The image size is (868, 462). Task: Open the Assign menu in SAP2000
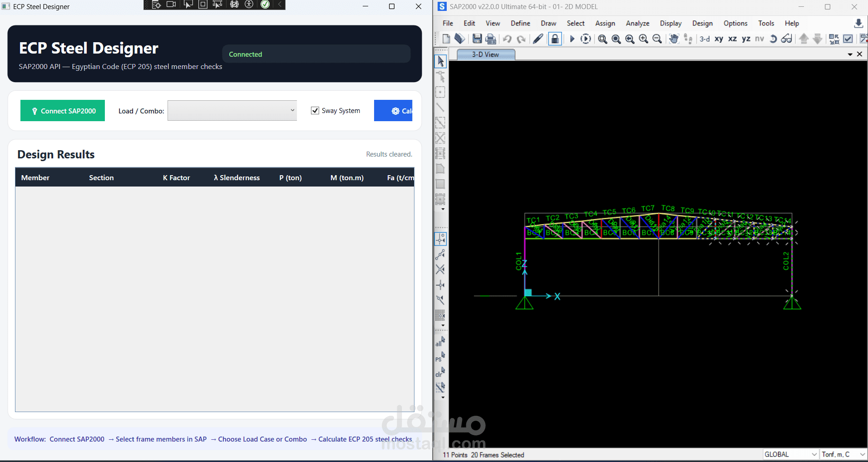pos(605,23)
